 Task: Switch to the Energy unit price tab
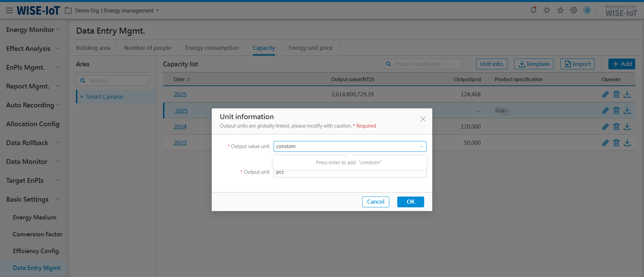coord(310,48)
